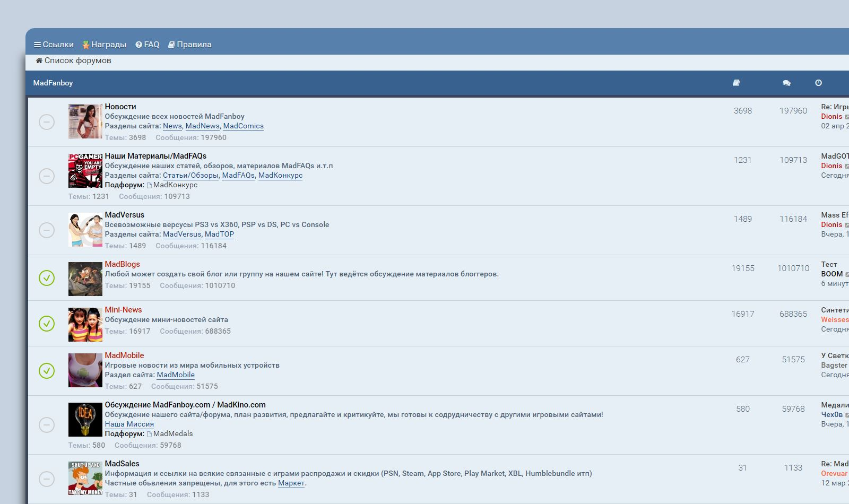The width and height of the screenshot is (849, 504).
Task: Follow the Маркет link in MadSales
Action: click(x=291, y=483)
